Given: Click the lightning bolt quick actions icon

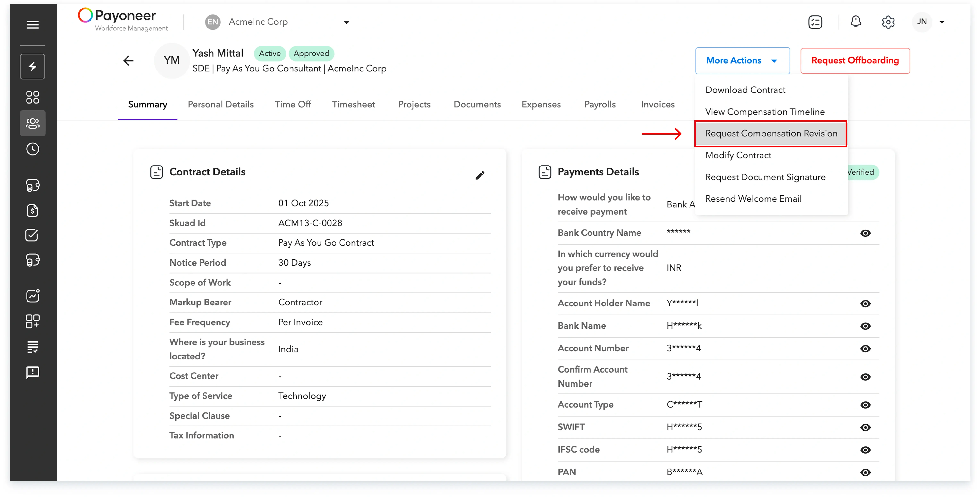Looking at the screenshot, I should tap(33, 67).
